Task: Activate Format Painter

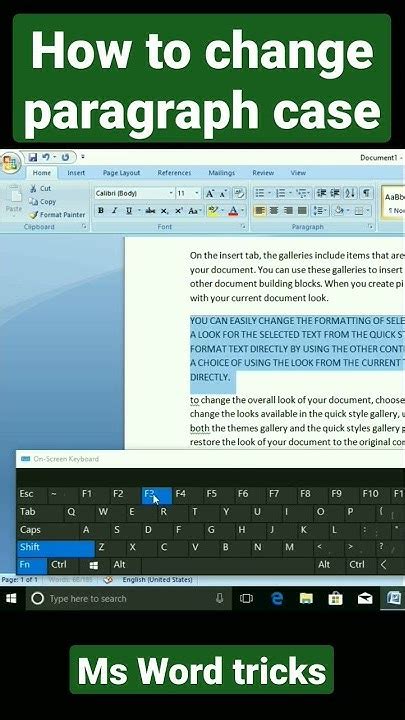Action: (x=57, y=214)
